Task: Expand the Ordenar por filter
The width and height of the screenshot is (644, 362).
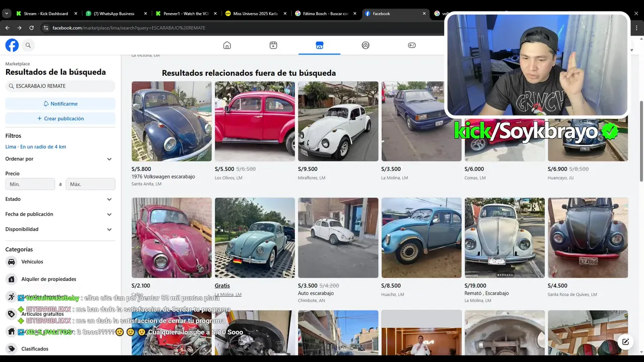Action: click(60, 159)
